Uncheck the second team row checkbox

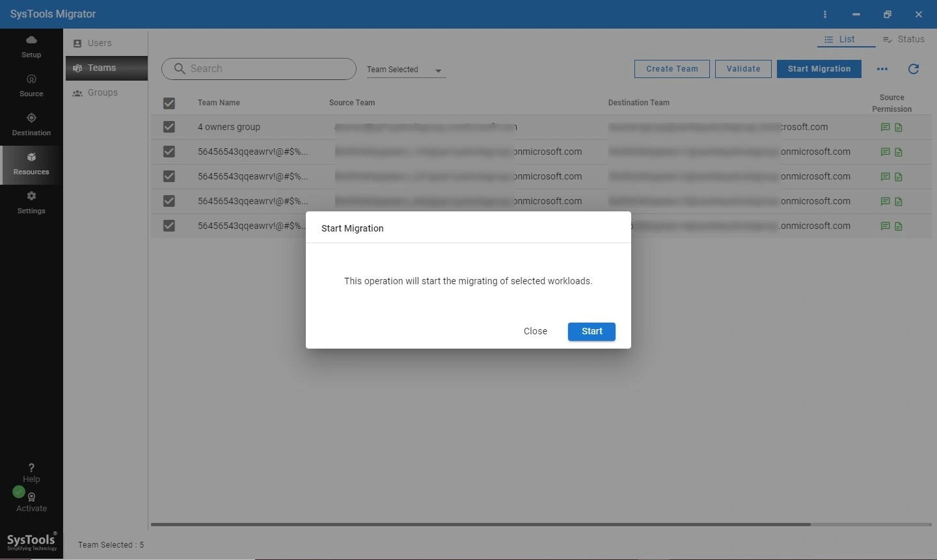coord(169,152)
